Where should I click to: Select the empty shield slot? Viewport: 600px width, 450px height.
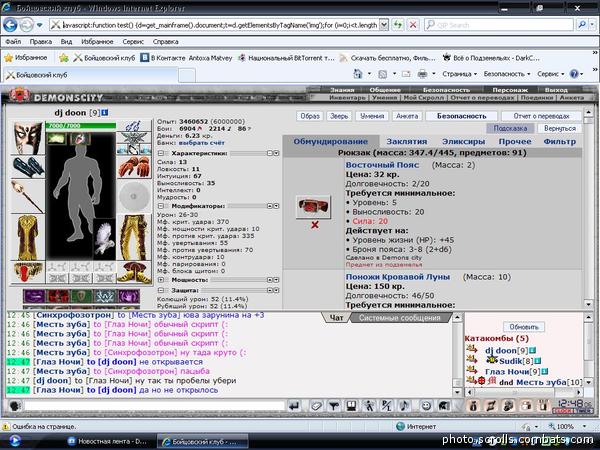(x=134, y=196)
